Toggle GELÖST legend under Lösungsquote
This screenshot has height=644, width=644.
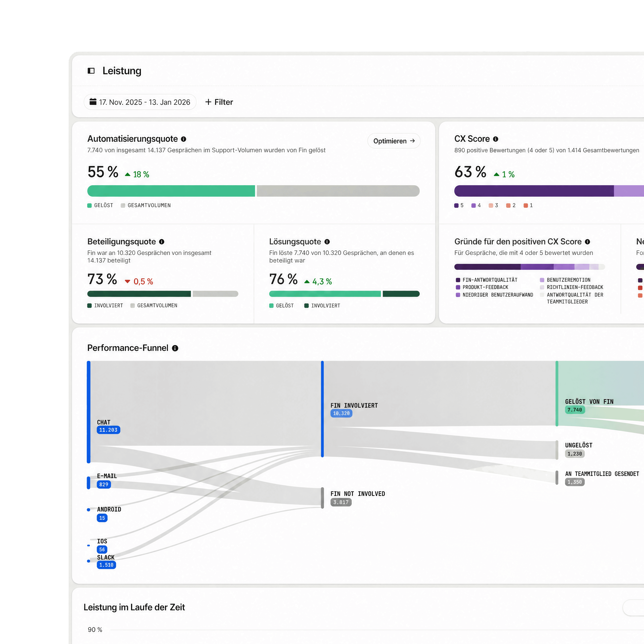point(281,306)
